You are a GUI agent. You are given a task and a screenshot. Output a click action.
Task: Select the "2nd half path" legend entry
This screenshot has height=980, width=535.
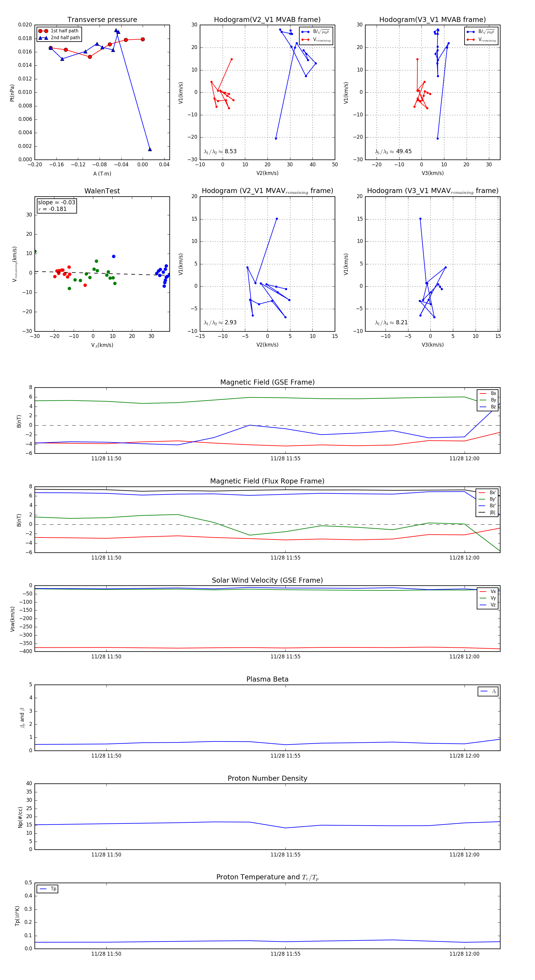tap(60, 38)
